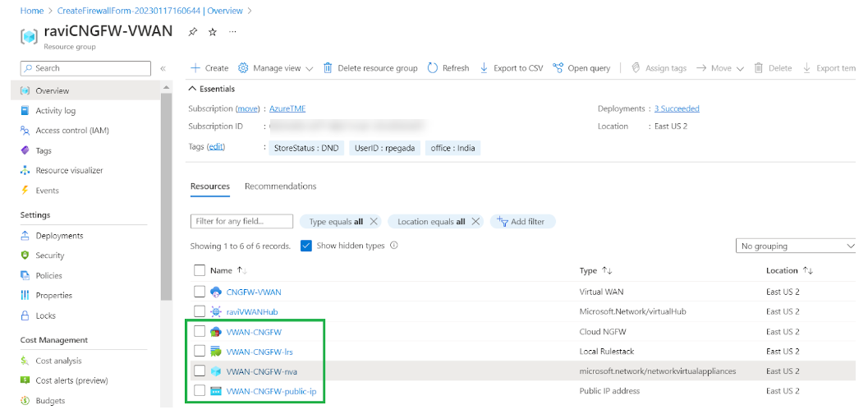Mark resource group as favorite star
868x419 pixels.
tap(213, 32)
